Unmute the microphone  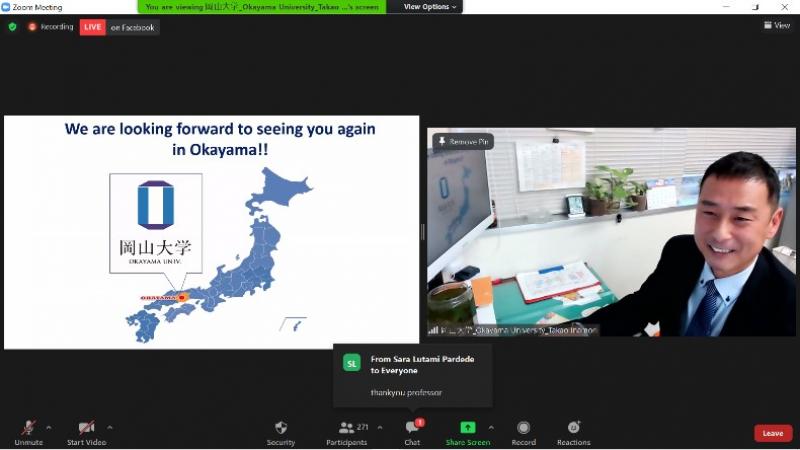click(x=29, y=433)
